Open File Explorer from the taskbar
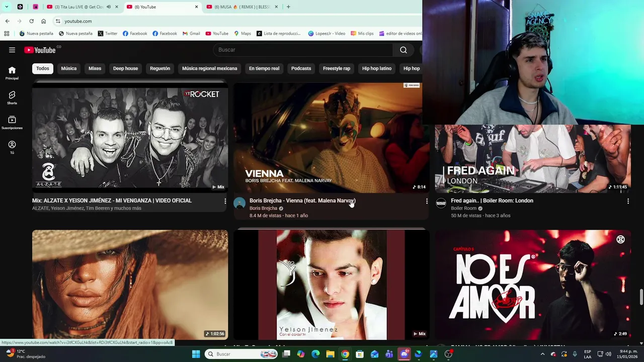This screenshot has width=644, height=362. tap(330, 354)
